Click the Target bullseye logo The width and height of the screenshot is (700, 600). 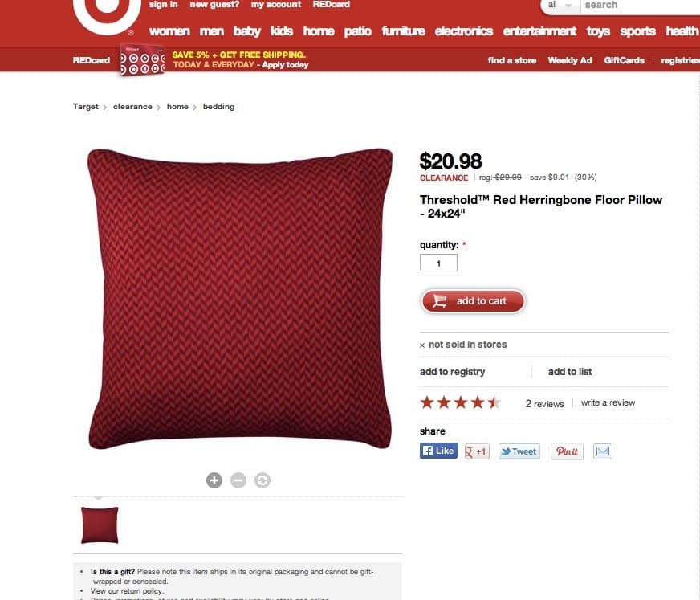107,14
